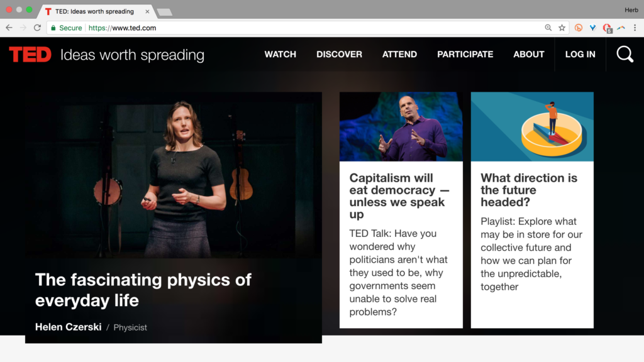The image size is (644, 362).
Task: Open 'Capitalism will eat democracy' headline
Action: [399, 196]
